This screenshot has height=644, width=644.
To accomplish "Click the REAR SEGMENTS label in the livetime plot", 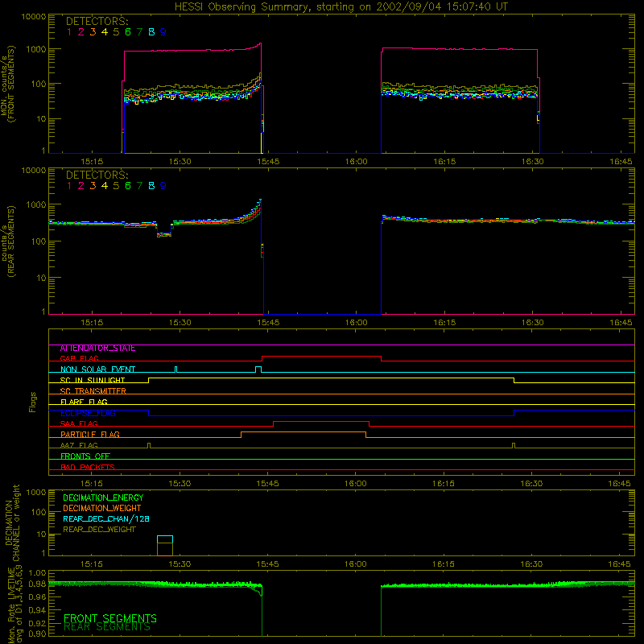I will tap(107, 627).
